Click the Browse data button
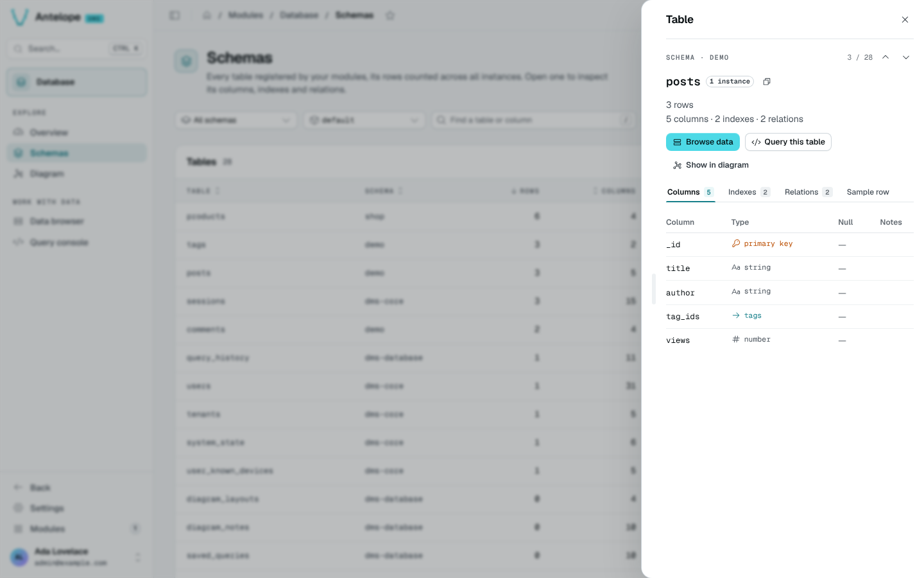 703,142
